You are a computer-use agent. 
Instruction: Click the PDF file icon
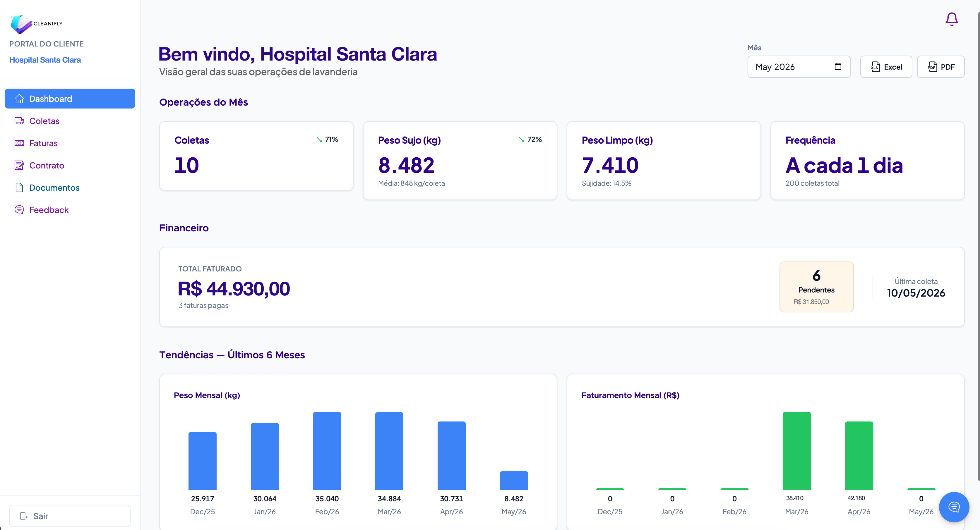click(x=932, y=67)
